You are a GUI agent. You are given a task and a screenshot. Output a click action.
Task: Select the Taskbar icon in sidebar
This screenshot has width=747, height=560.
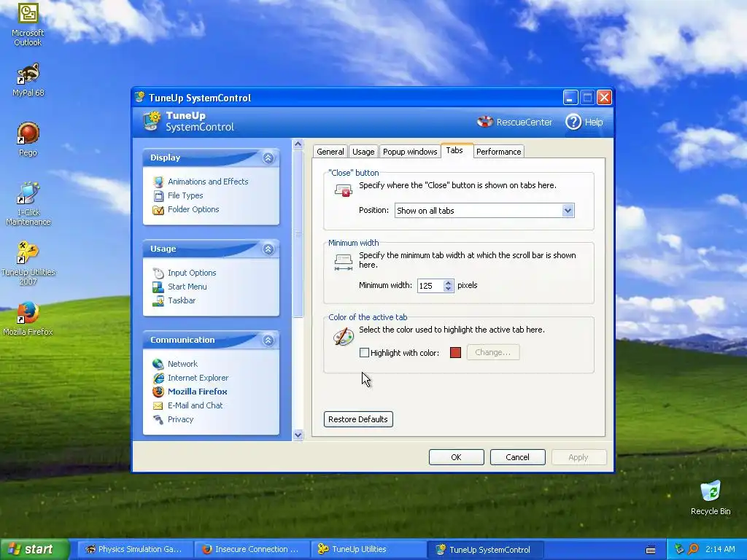(x=158, y=300)
